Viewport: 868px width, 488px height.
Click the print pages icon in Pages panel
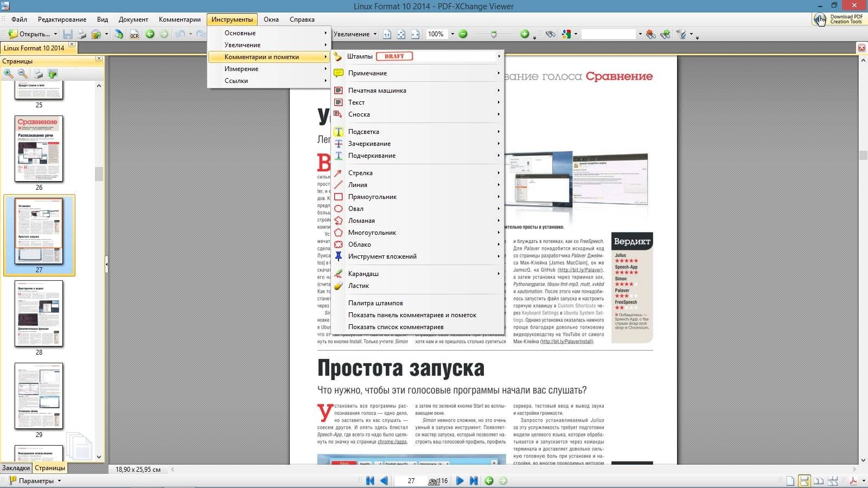(x=38, y=74)
